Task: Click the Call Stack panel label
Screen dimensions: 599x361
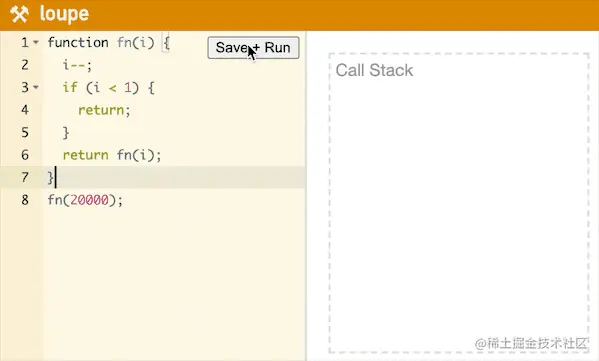Action: point(374,70)
